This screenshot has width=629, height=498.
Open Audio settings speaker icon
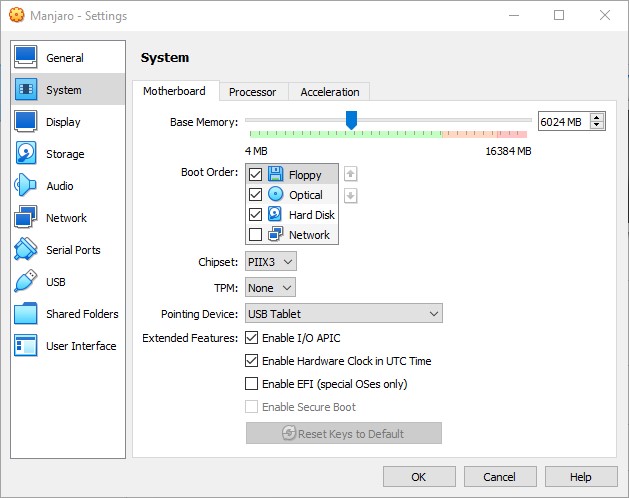coord(25,185)
